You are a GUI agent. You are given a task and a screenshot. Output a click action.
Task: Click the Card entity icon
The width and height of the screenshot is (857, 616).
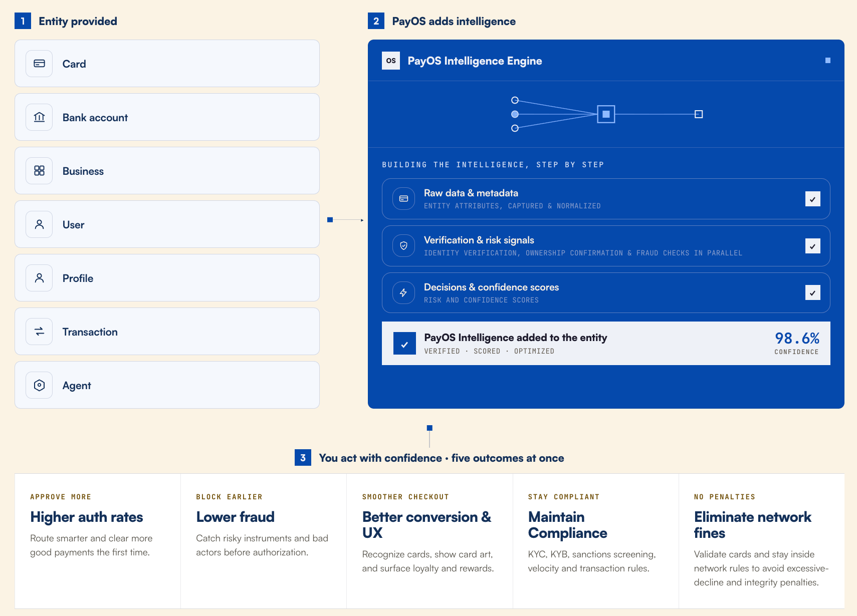[39, 64]
